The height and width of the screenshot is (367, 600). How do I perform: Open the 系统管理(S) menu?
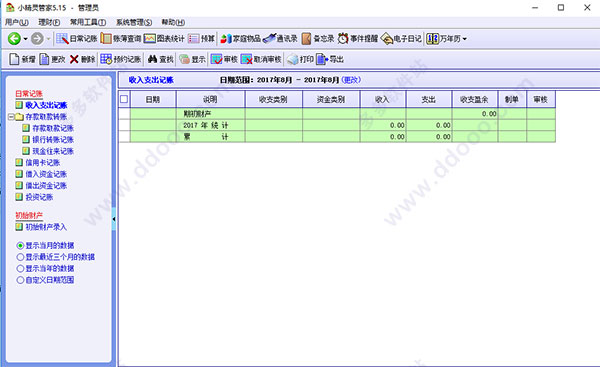[x=134, y=23]
